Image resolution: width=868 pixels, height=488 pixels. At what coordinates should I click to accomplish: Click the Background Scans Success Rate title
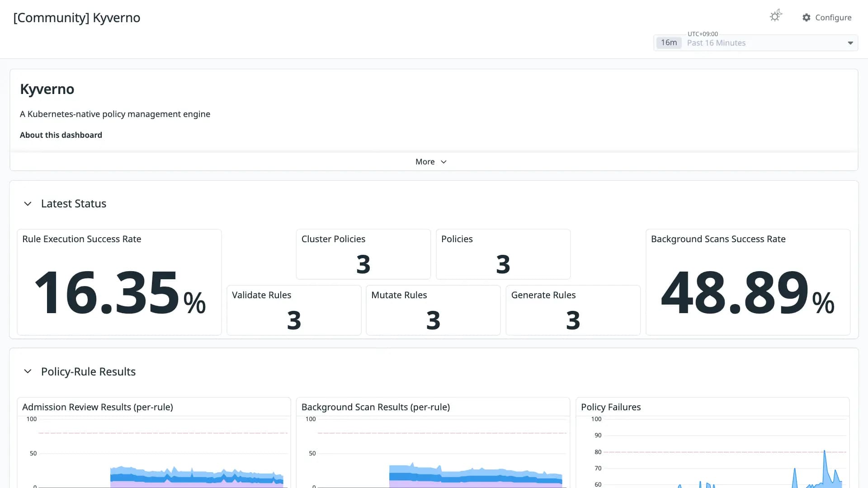(x=718, y=239)
